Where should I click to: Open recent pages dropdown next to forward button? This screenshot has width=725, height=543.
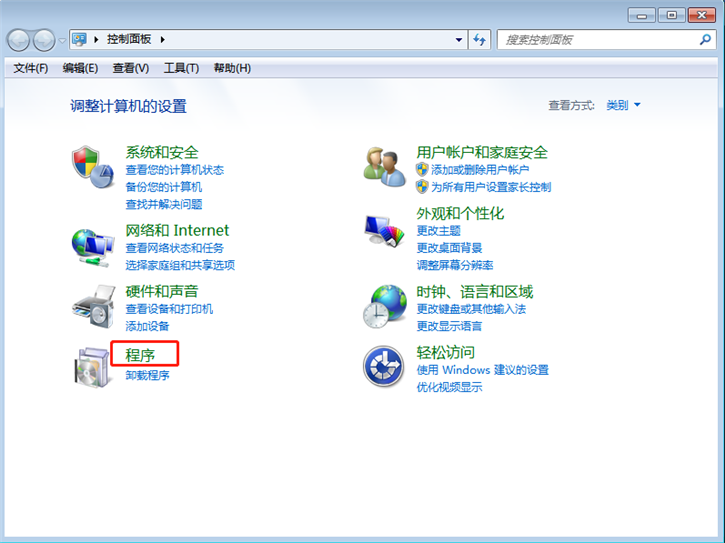click(62, 41)
